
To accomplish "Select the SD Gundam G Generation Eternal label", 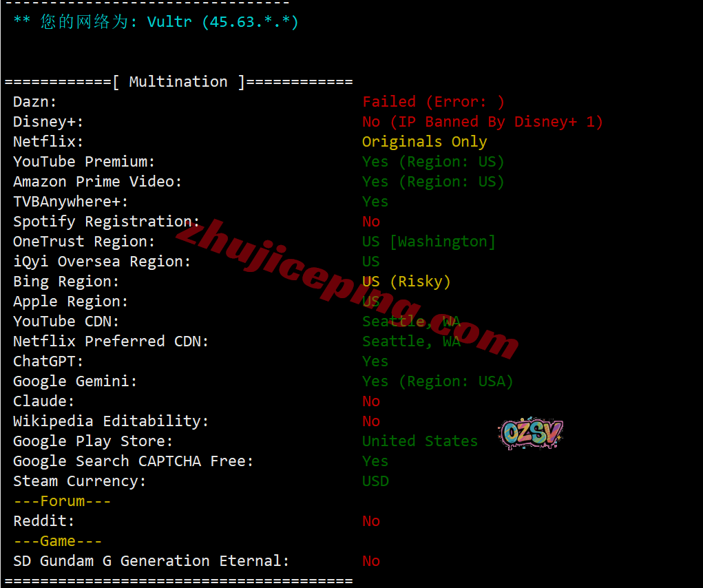I will coord(151,561).
